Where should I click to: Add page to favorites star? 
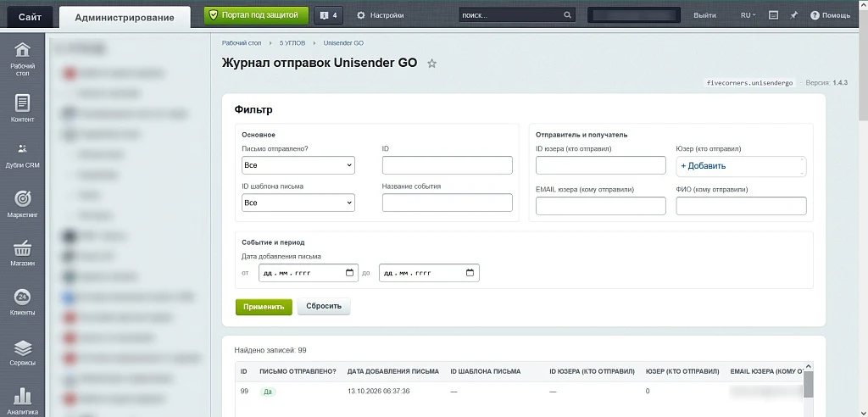tap(431, 64)
